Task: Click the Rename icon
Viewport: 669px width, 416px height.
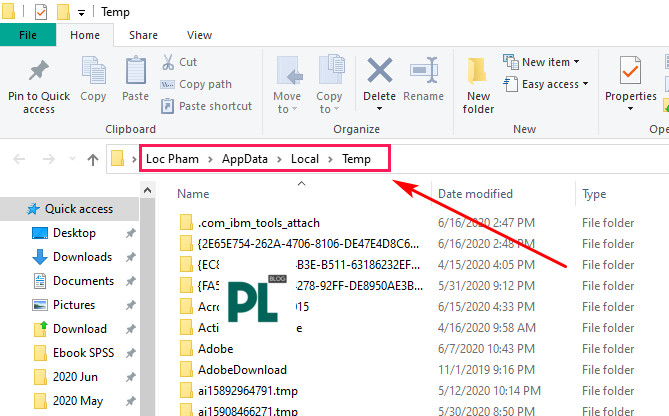Action: click(424, 70)
